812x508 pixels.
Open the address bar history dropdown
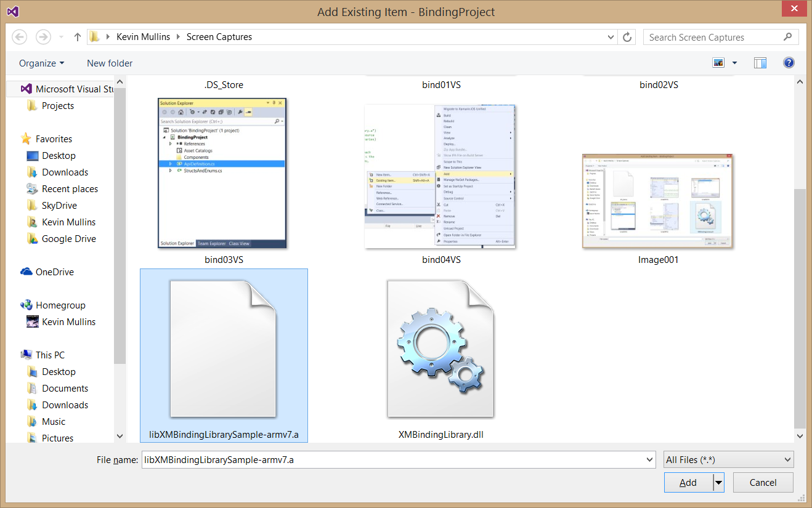611,37
